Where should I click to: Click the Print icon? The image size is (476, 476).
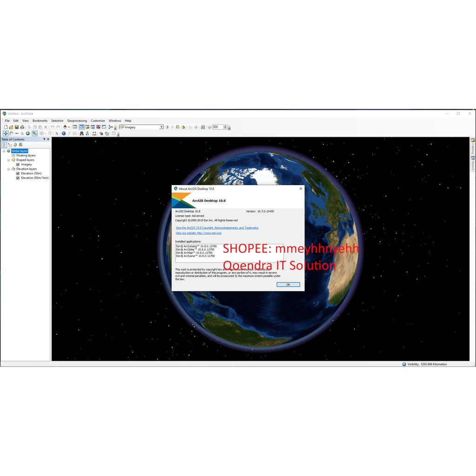tap(22, 127)
